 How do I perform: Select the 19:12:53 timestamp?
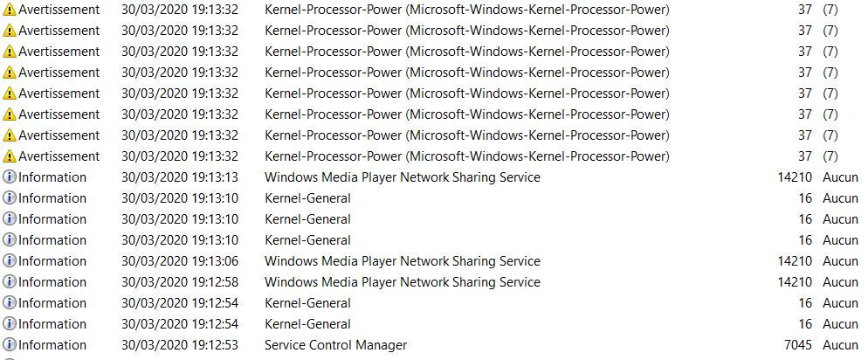180,345
